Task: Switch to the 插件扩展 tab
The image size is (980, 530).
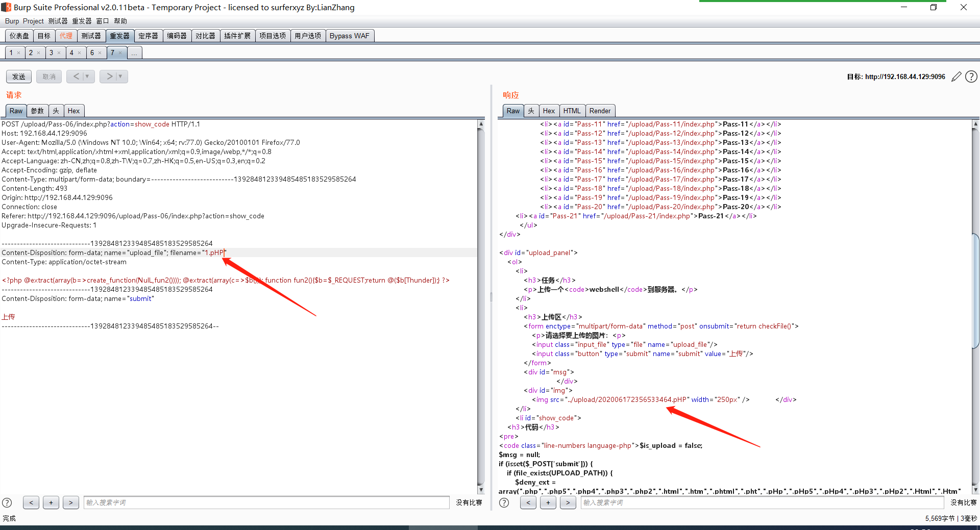Action: point(237,36)
